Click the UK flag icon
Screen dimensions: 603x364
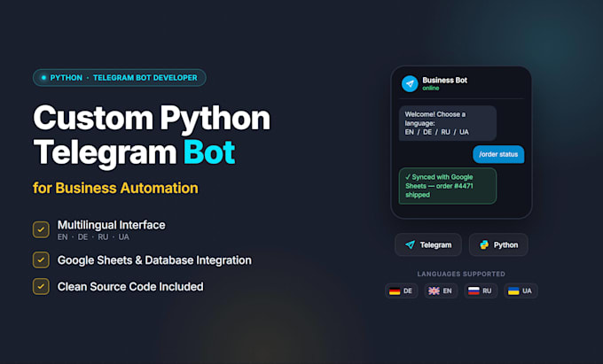click(434, 291)
